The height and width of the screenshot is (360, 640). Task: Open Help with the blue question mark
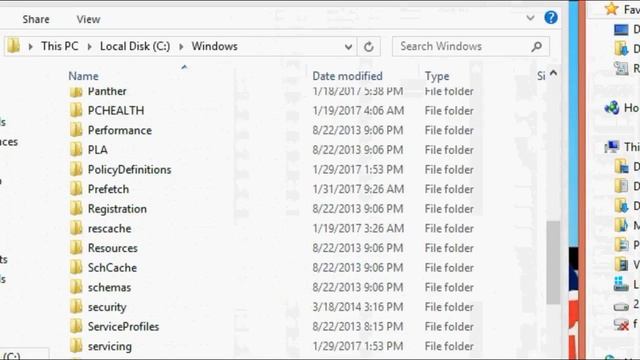(551, 18)
